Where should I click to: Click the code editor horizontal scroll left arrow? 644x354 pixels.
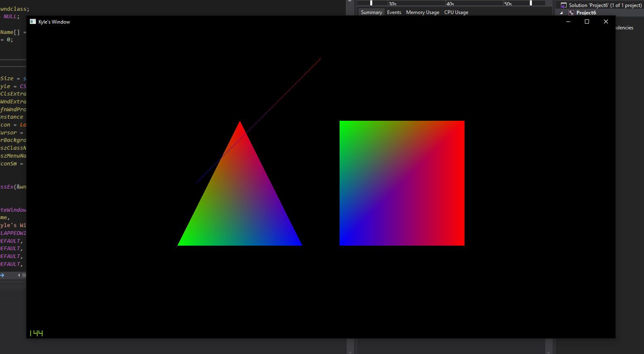[x=19, y=275]
